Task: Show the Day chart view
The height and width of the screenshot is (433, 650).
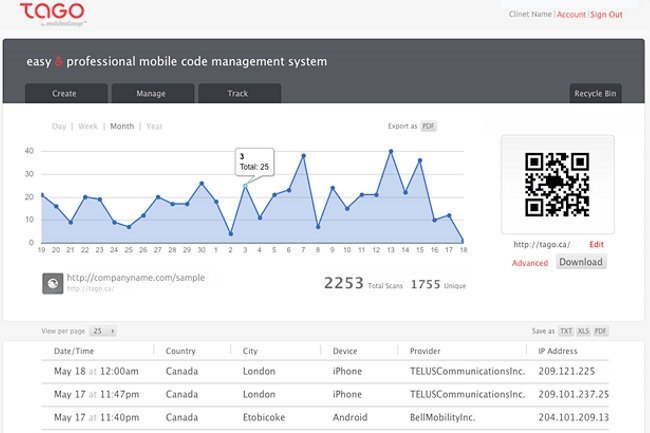Action: pos(59,126)
